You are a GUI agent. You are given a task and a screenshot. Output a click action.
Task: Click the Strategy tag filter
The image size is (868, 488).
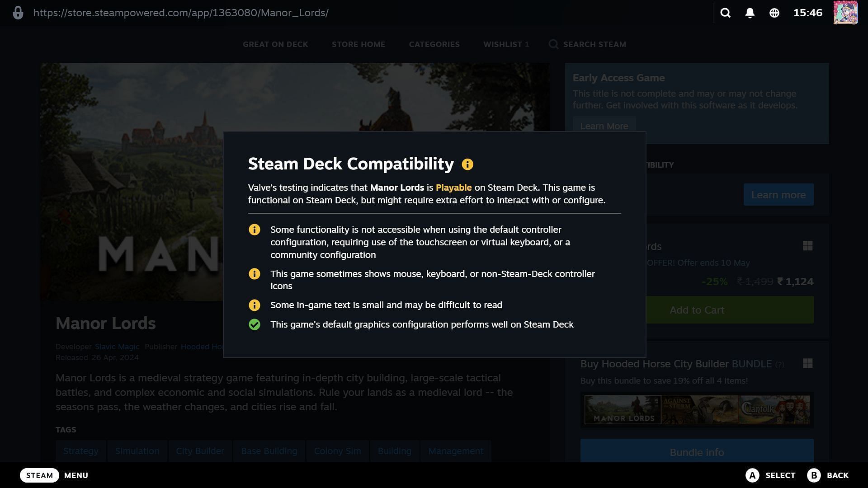click(81, 451)
